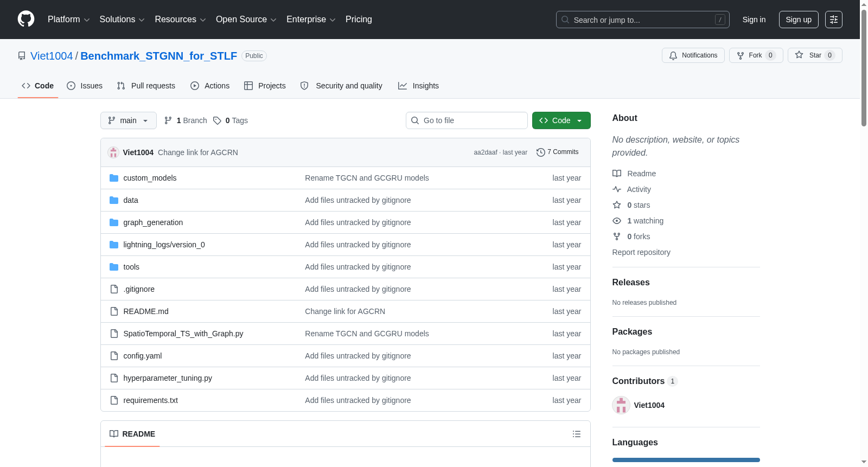Open the custom_models folder
Image resolution: width=868 pixels, height=467 pixels.
(x=150, y=178)
